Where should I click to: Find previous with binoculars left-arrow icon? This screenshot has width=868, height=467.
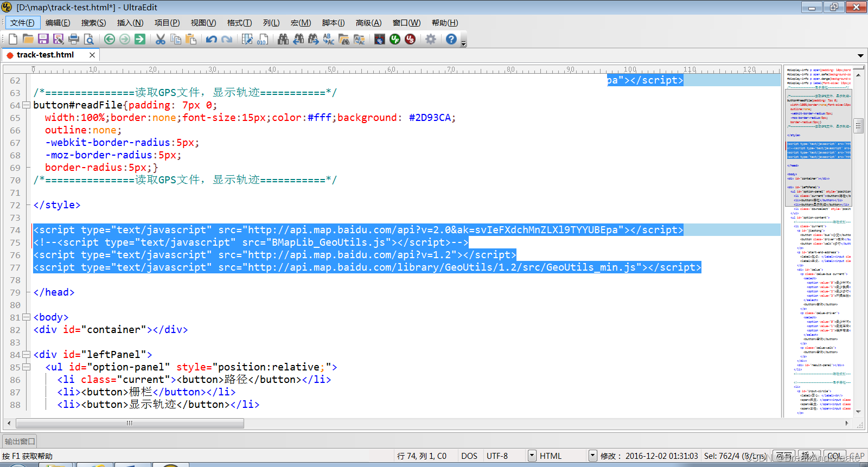(298, 39)
